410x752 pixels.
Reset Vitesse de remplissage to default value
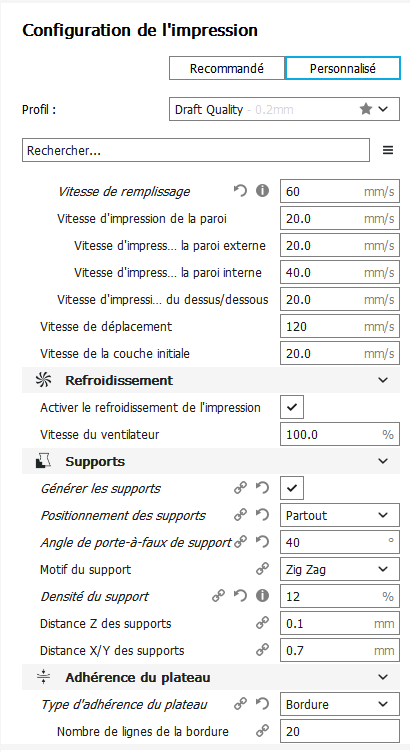coord(240,191)
